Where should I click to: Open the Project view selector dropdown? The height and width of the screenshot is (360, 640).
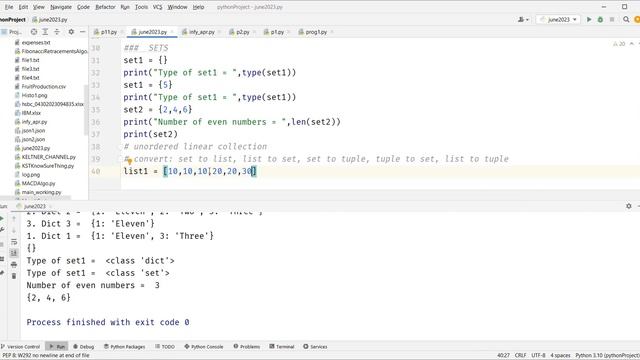coord(12,32)
